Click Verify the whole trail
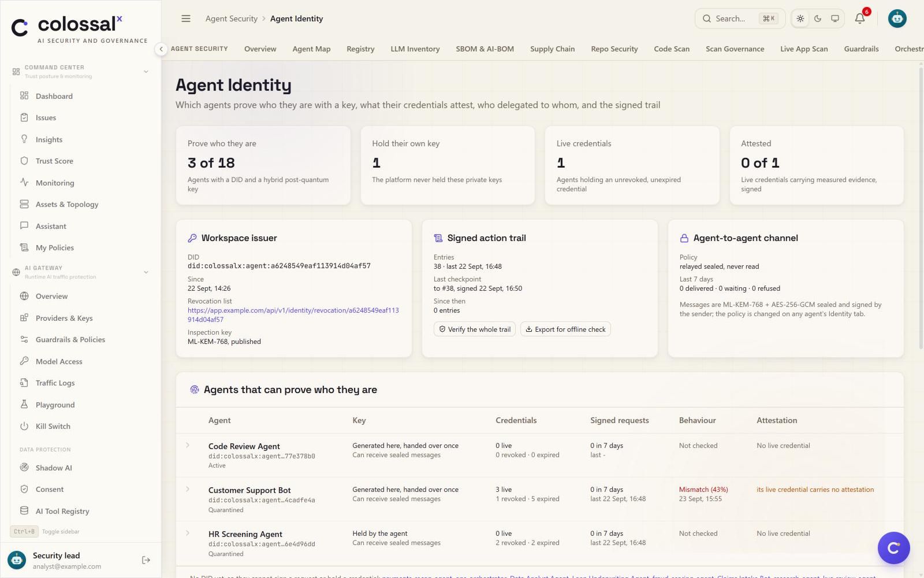This screenshot has height=578, width=924. [475, 329]
